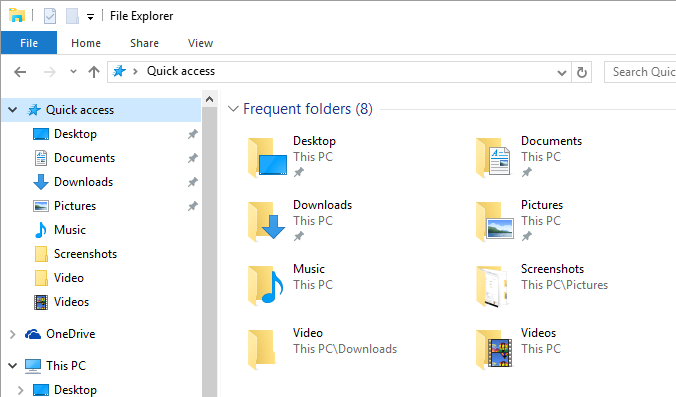Expand the OneDrive tree node
The height and width of the screenshot is (397, 676).
tap(13, 334)
